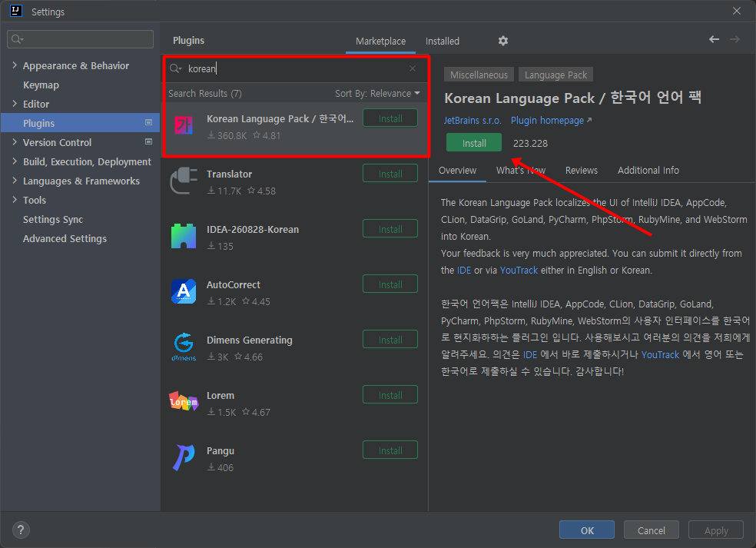
Task: Click the Apply button
Action: tap(716, 530)
